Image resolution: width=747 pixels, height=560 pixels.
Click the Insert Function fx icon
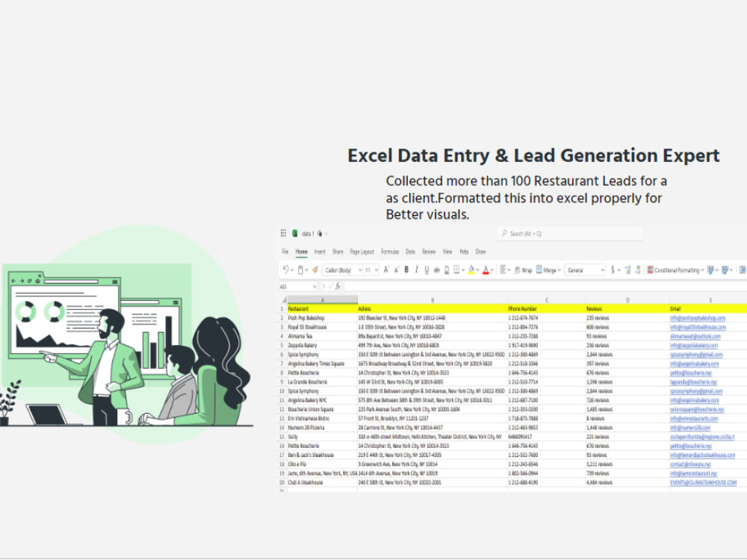[338, 286]
